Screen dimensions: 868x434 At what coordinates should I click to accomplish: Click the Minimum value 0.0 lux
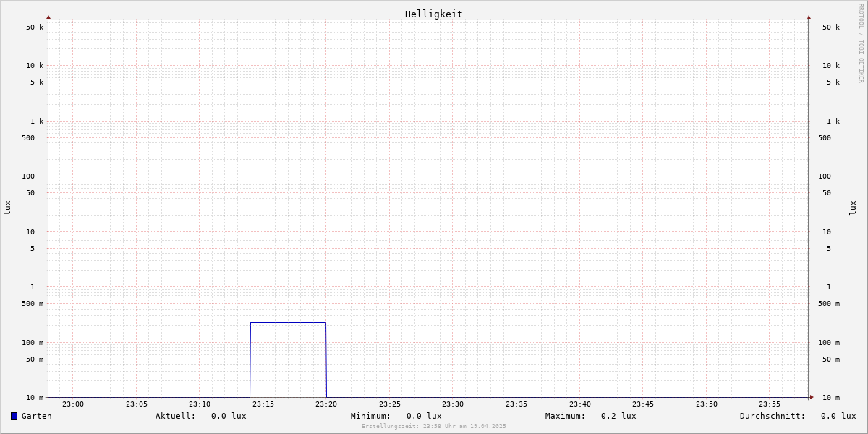click(424, 416)
